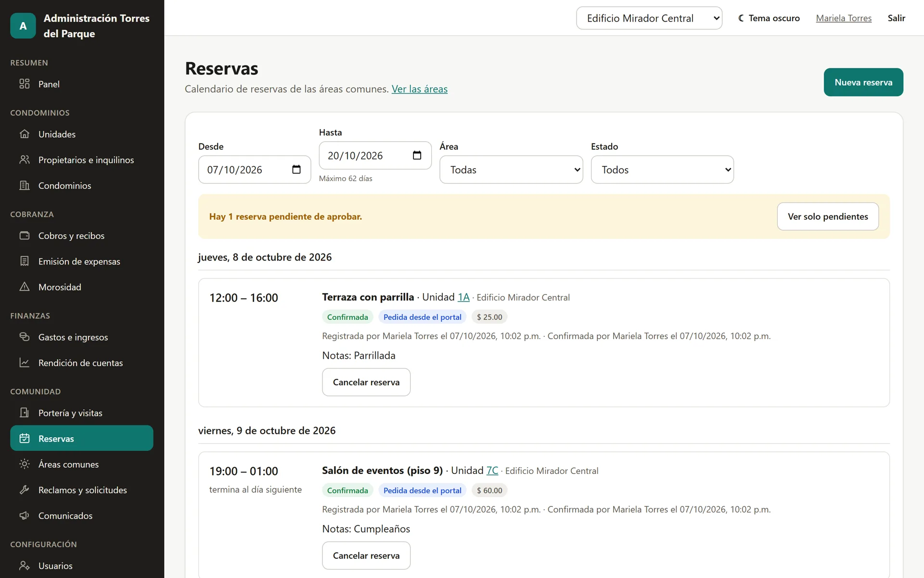
Task: Cancel the Terraza con parrilla reservation
Action: (366, 382)
